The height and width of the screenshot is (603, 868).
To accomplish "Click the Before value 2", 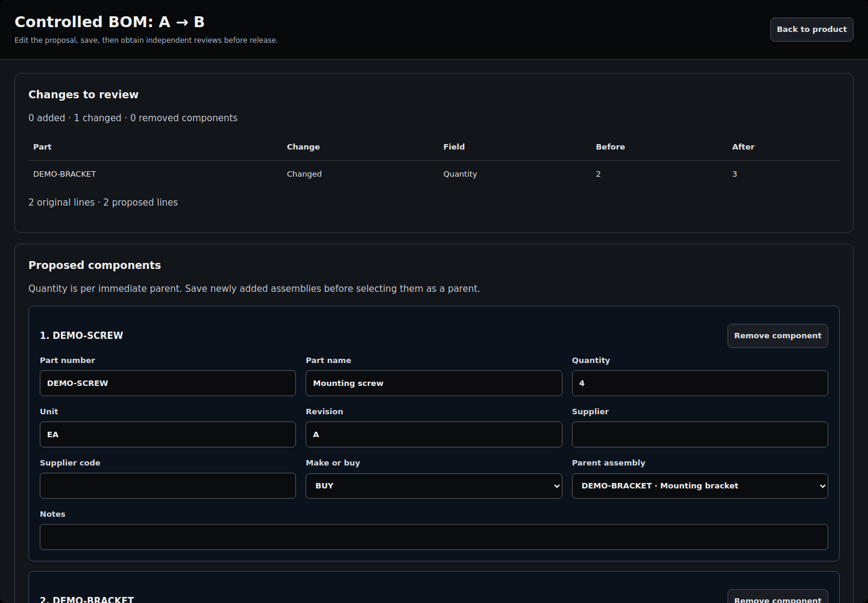I will [x=598, y=174].
